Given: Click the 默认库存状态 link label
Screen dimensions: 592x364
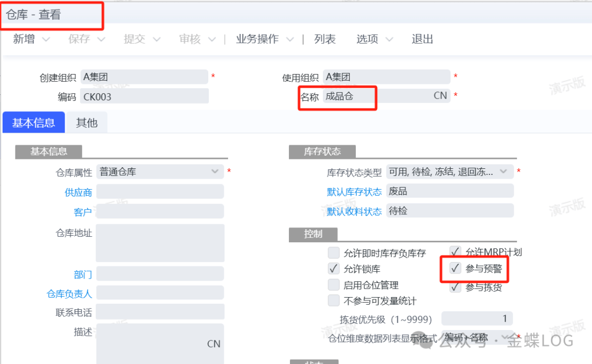Looking at the screenshot, I should click(x=354, y=192).
